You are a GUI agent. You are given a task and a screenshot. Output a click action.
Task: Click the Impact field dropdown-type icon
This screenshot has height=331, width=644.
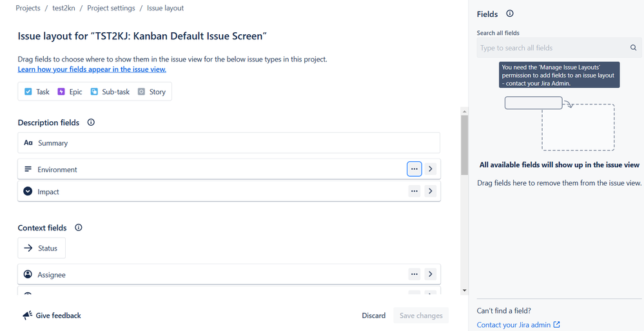28,191
